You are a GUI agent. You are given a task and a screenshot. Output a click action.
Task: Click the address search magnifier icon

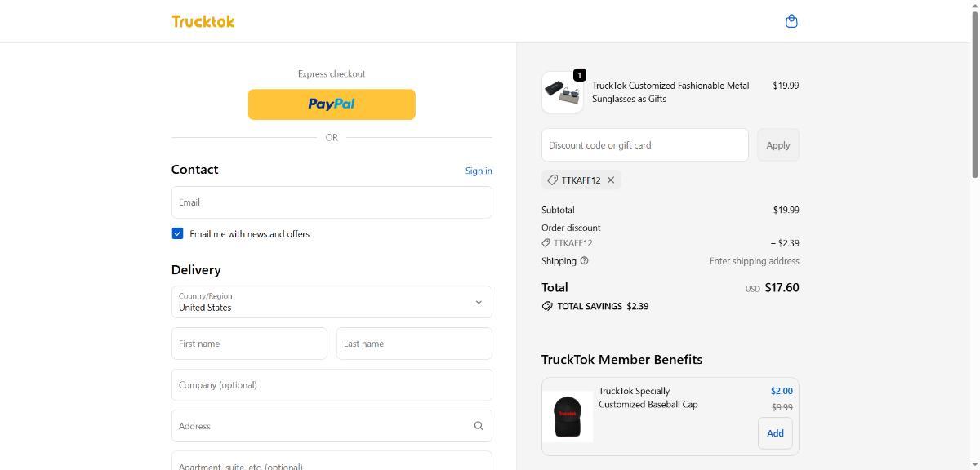(x=479, y=426)
